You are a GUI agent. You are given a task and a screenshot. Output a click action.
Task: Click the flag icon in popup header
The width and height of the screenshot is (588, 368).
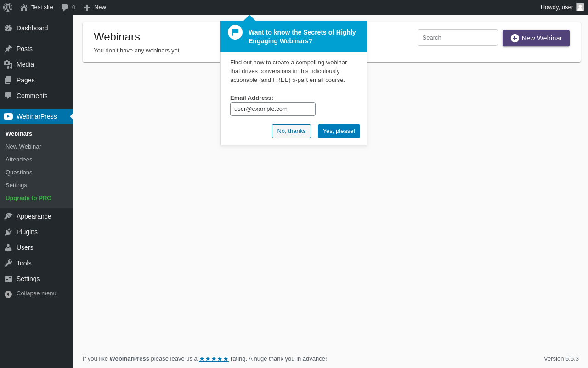point(235,32)
